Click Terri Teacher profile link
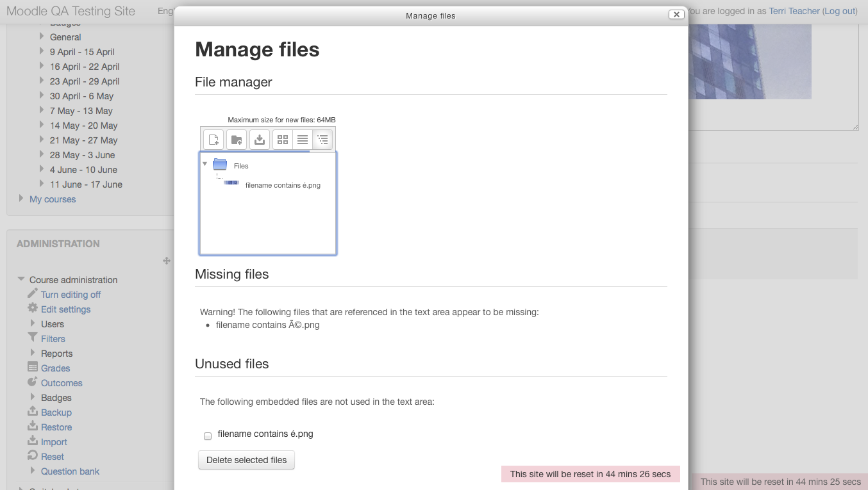The height and width of the screenshot is (490, 868). 794,11
